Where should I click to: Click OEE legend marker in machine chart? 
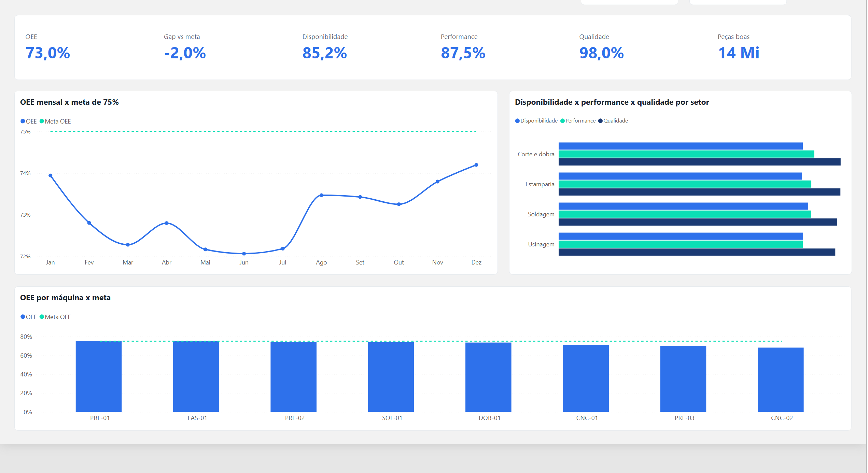click(x=23, y=317)
